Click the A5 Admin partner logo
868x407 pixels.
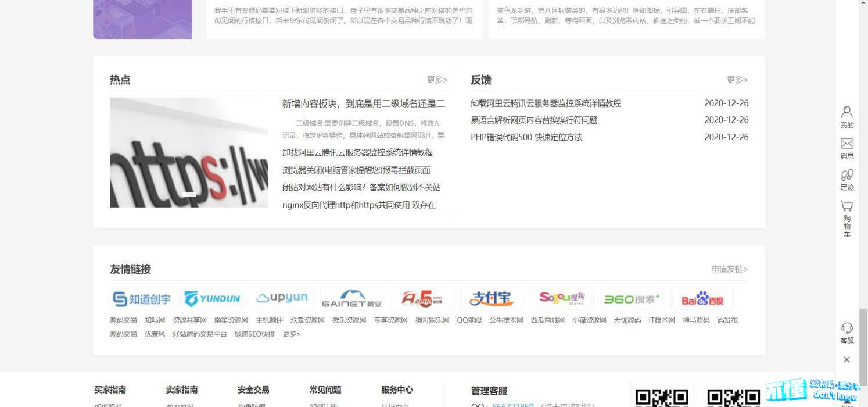(422, 299)
